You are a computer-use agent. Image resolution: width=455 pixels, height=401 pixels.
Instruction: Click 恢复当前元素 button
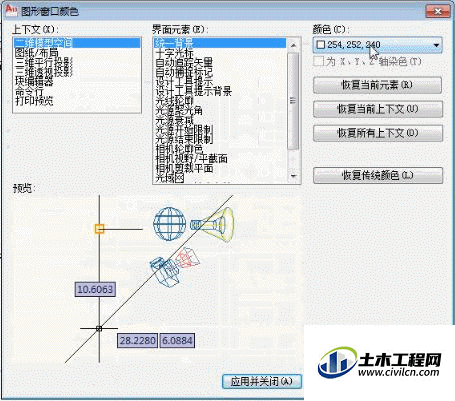[x=377, y=85]
